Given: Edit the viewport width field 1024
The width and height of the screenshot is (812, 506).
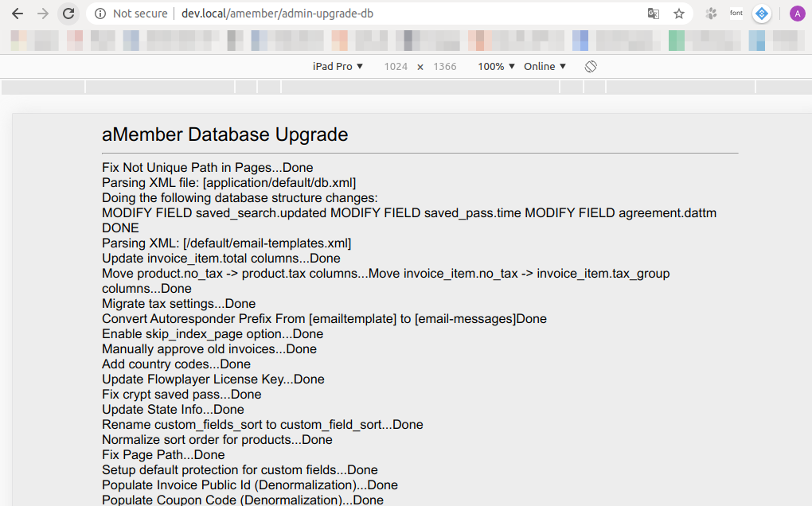Looking at the screenshot, I should click(396, 66).
